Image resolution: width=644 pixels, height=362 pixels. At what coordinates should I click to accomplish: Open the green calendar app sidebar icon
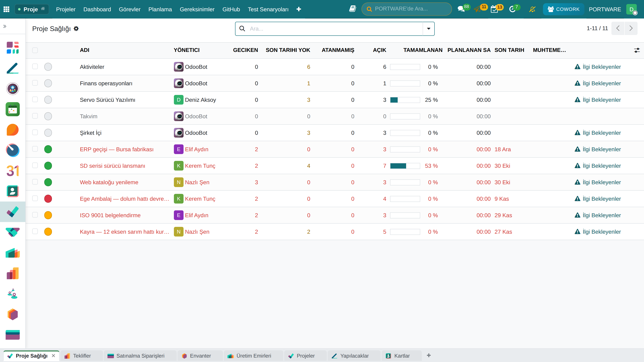coord(12,109)
